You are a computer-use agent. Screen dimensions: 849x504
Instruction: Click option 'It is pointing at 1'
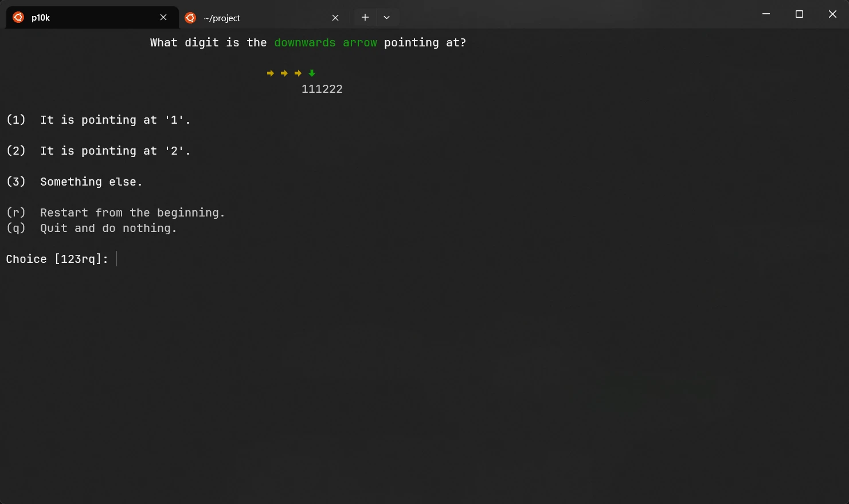click(x=115, y=120)
